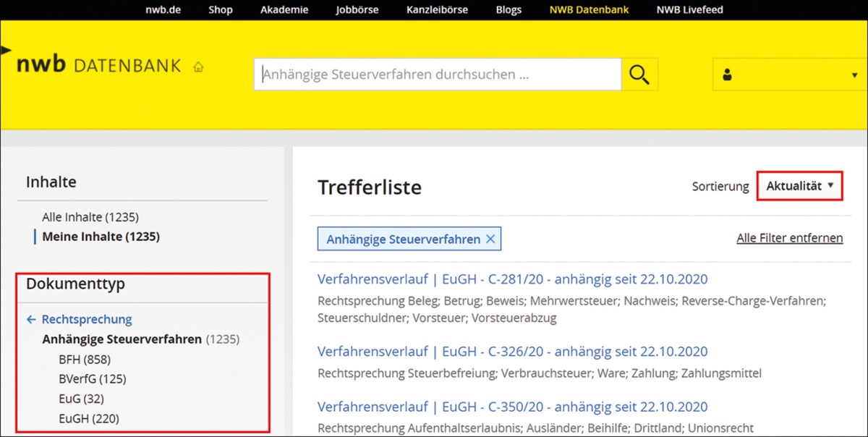The width and height of the screenshot is (868, 437).
Task: Click the magnifying glass search icon
Action: pyautogui.click(x=639, y=74)
